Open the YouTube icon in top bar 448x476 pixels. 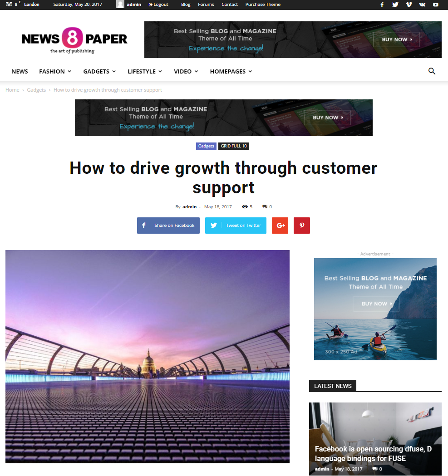point(436,5)
